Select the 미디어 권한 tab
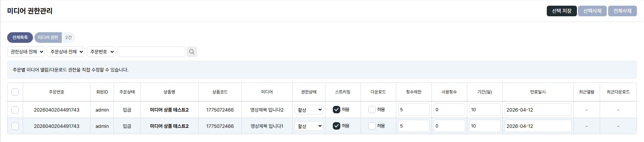Screen dimensions: 644x142 48,38
